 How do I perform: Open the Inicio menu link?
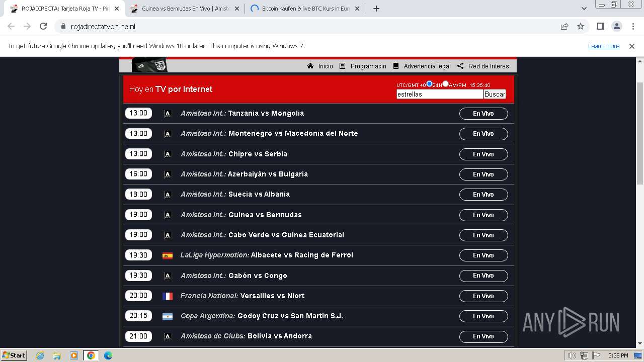pyautogui.click(x=320, y=66)
